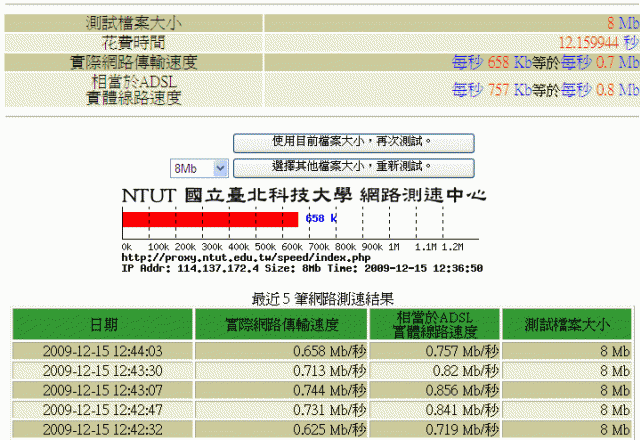Click the 測試檔案大小 label in the summary table
The height and width of the screenshot is (440, 640).
(x=134, y=23)
